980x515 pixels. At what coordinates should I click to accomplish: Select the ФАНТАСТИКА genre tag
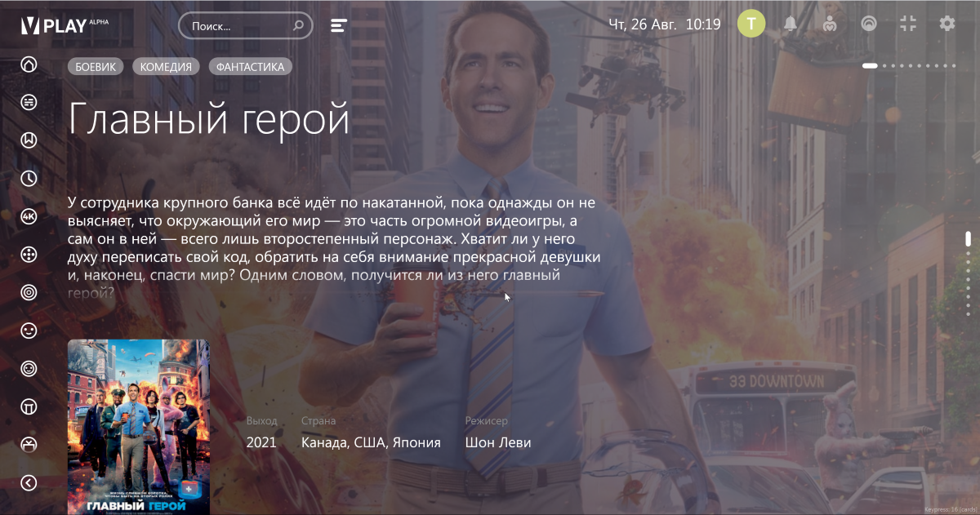pos(251,67)
